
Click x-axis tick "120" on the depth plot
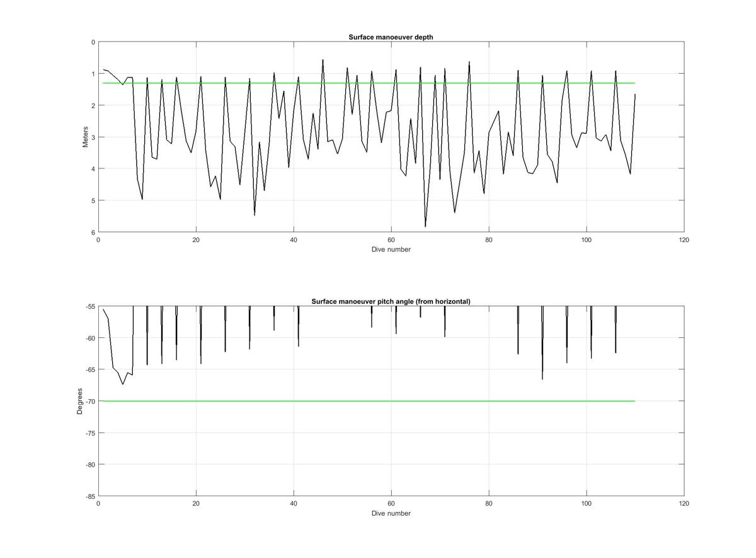pos(684,240)
